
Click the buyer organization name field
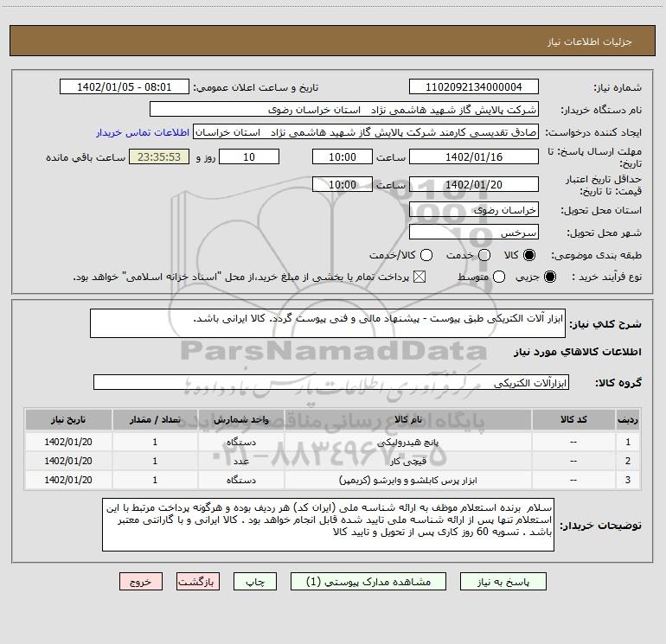[x=344, y=110]
